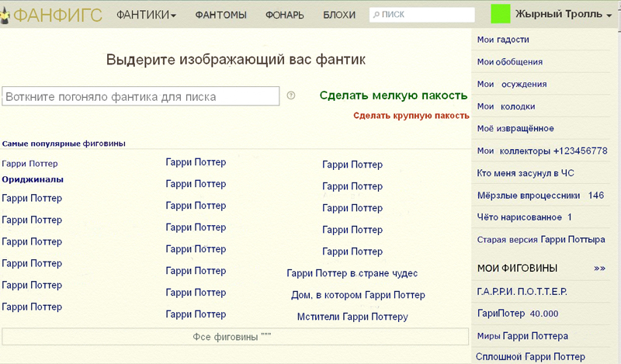Click the ФАНФИГС site logo
The width and height of the screenshot is (621, 364).
click(x=51, y=15)
